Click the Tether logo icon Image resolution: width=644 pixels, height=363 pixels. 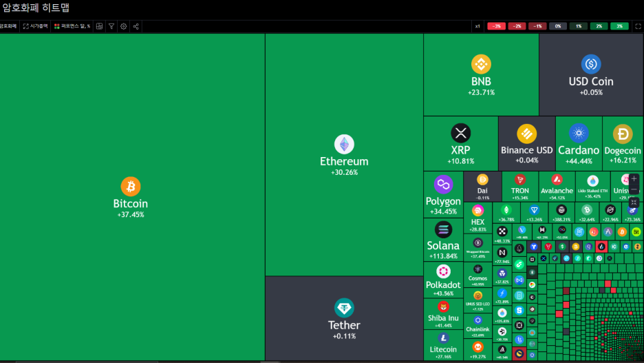pos(344,308)
